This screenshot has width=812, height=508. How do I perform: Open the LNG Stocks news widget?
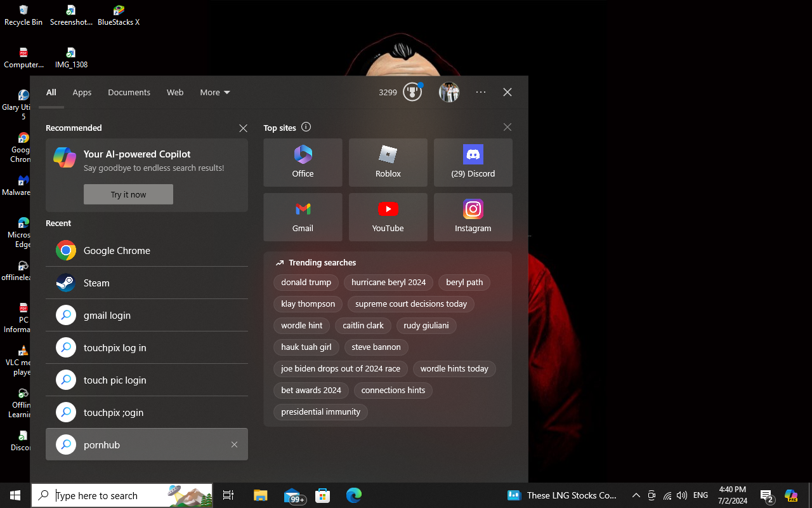pyautogui.click(x=562, y=495)
